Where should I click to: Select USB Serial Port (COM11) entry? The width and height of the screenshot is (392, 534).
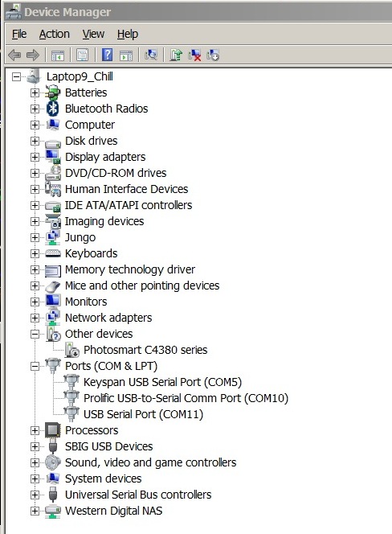pos(143,414)
